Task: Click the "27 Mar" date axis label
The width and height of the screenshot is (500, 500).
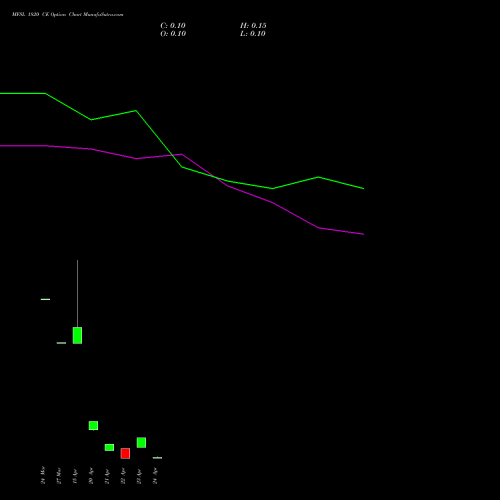Action: (59, 476)
